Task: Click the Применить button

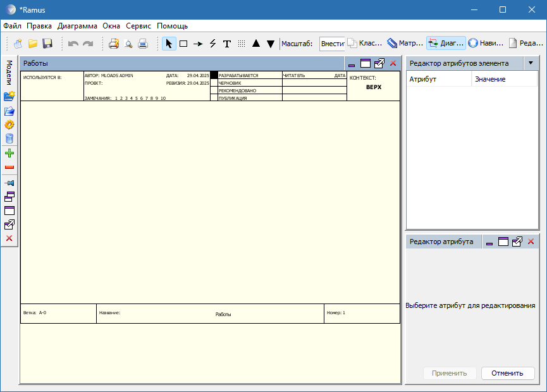Action: coord(450,373)
